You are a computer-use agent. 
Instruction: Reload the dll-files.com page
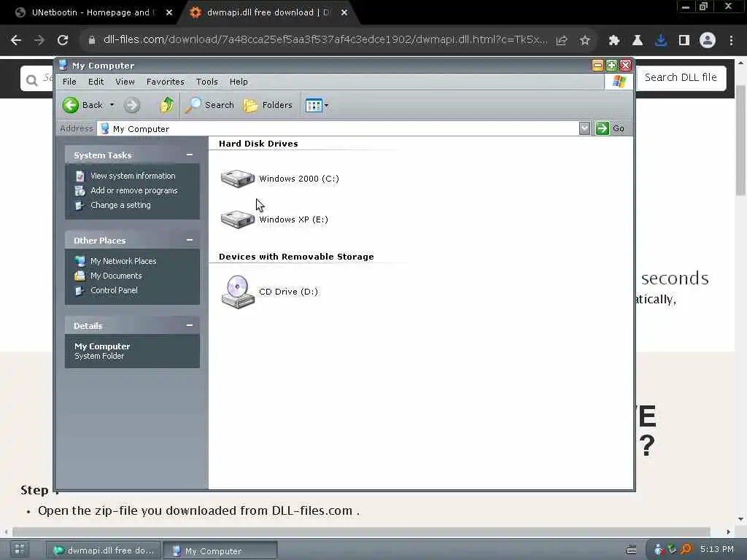coord(63,40)
